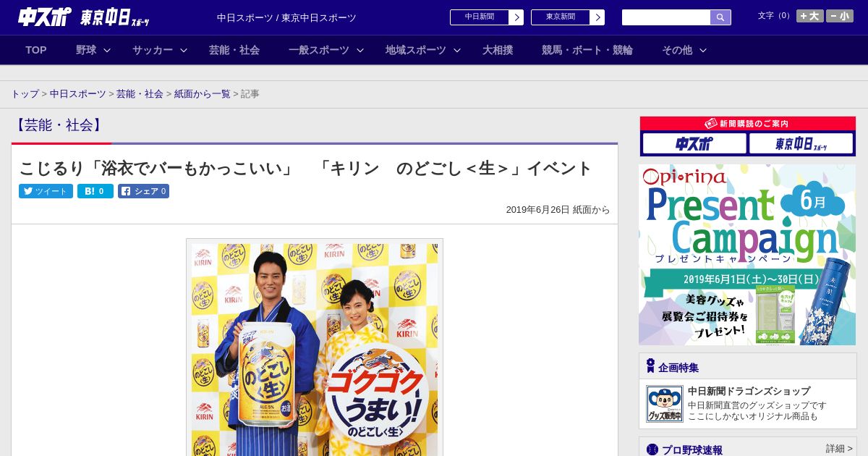This screenshot has width=868, height=456.
Task: Expand the 野球 navigation menu
Action: (93, 50)
